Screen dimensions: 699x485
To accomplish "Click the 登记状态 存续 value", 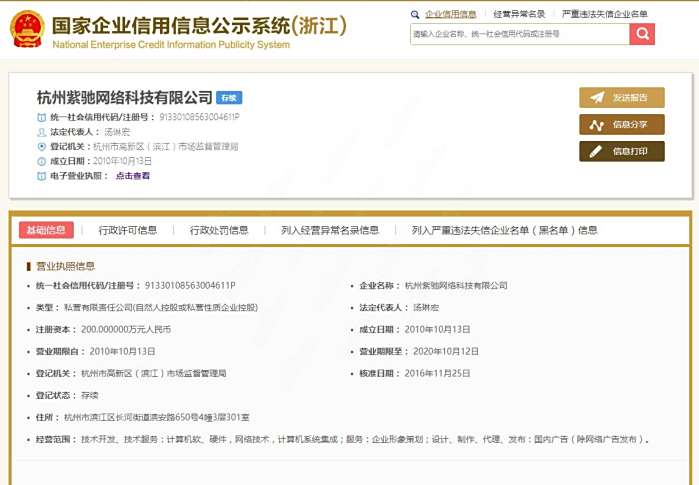I will (90, 395).
